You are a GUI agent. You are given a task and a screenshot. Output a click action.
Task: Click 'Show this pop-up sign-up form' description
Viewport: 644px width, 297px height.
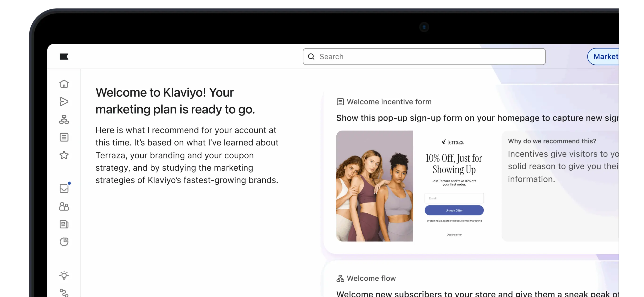(x=477, y=118)
